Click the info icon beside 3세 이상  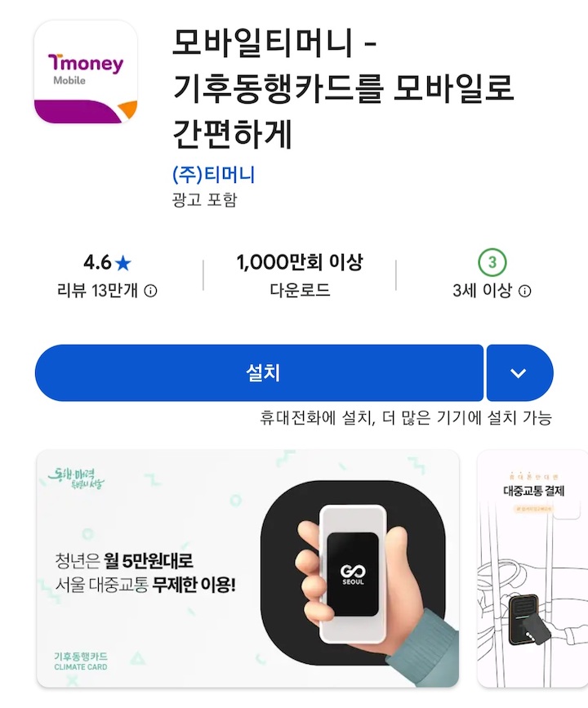524,291
